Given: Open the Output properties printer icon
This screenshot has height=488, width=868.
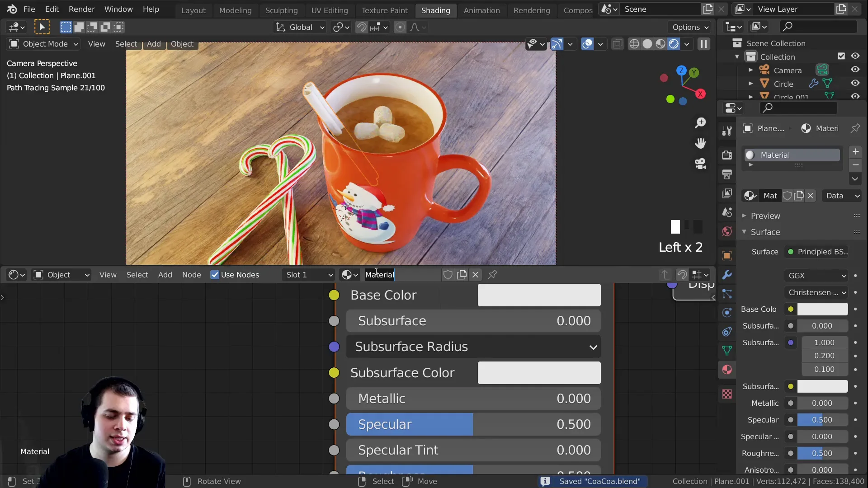Looking at the screenshot, I should 727,174.
